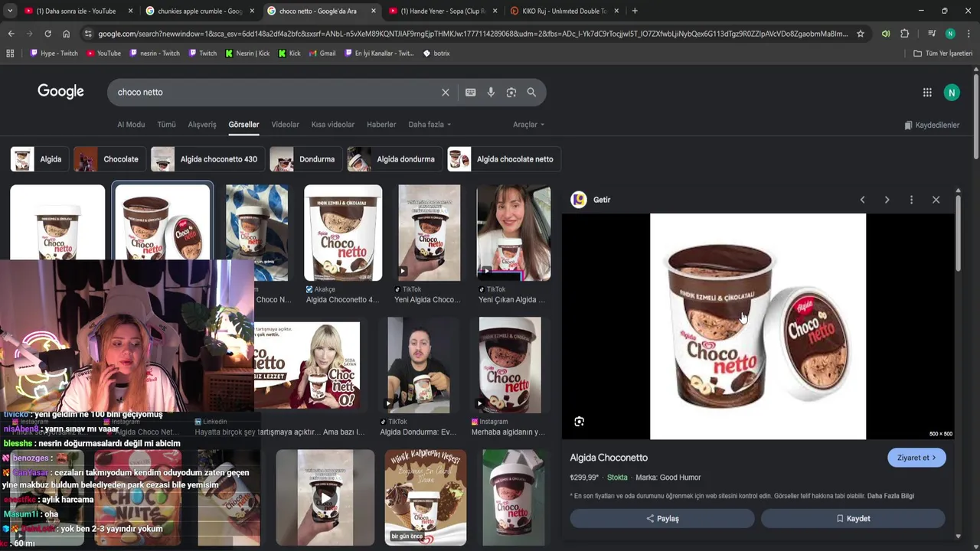
Task: Open the Google account avatar N
Action: (952, 93)
